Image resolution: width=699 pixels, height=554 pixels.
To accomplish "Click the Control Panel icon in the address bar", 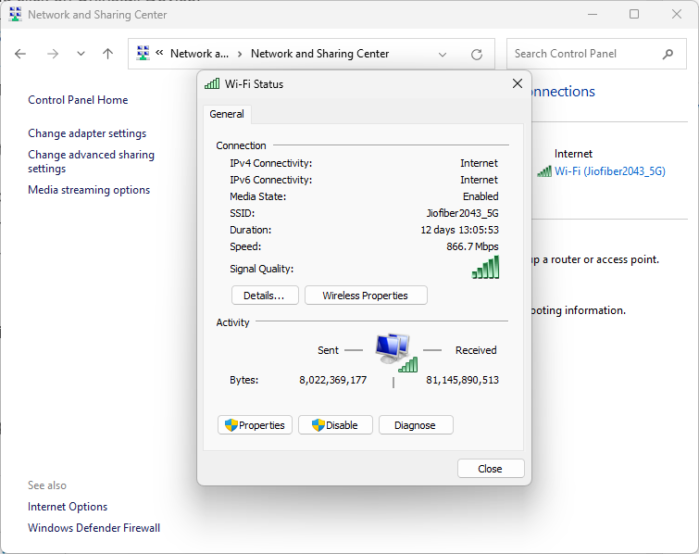I will (x=144, y=54).
